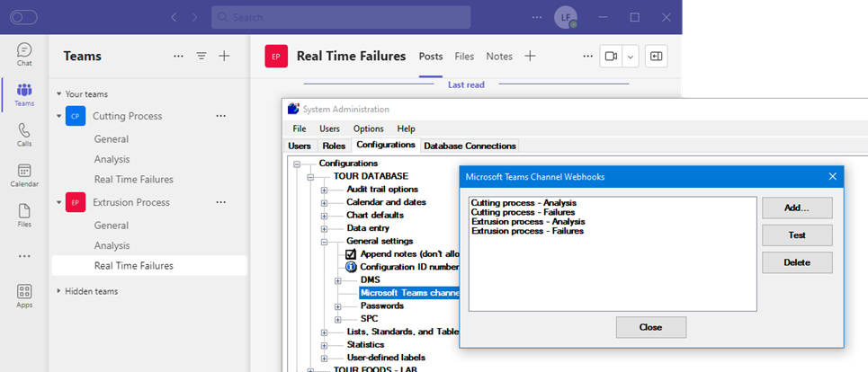Viewport: 868px width, 372px height.
Task: Start a video meeting with camera icon
Action: [x=611, y=56]
